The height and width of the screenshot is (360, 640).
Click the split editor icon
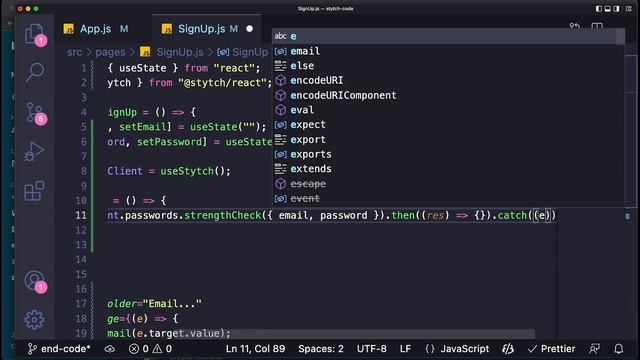597,27
